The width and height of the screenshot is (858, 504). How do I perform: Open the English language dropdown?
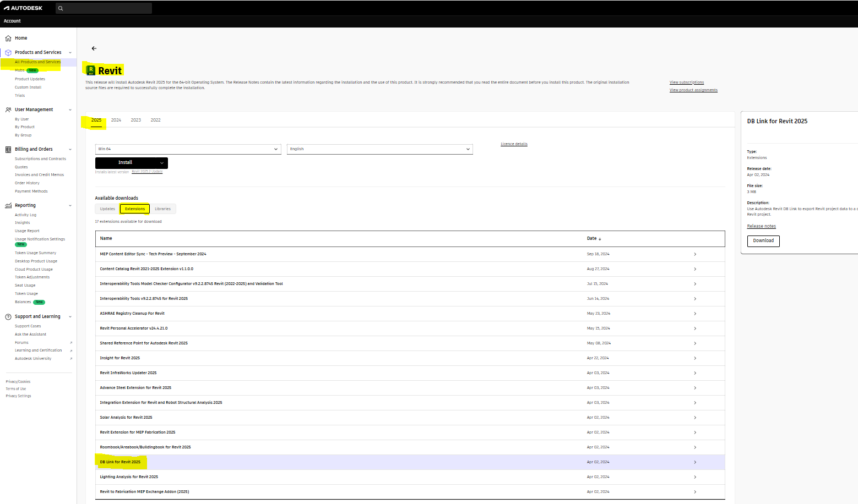point(379,149)
